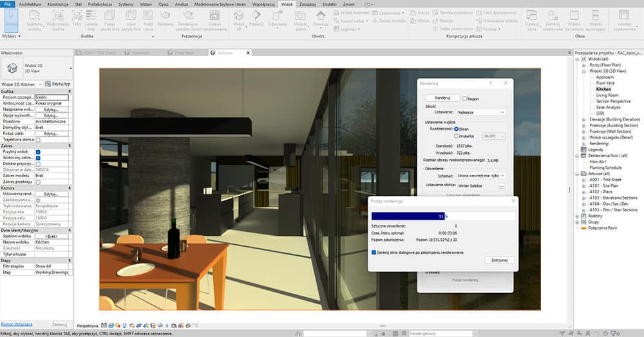Open the Jakość Ustawienie dropdown
This screenshot has height=337, width=644.
[x=480, y=112]
